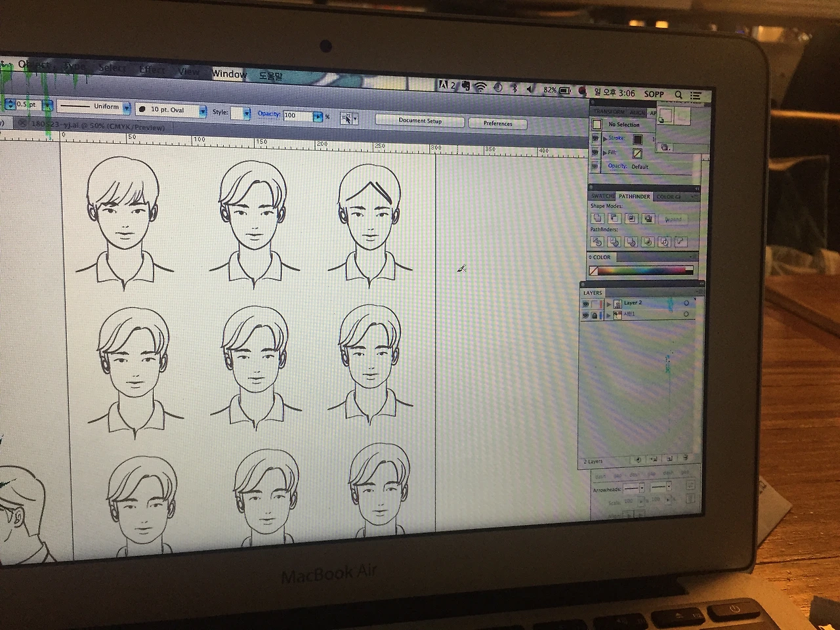
Task: Open the Effect menu
Action: click(x=152, y=70)
